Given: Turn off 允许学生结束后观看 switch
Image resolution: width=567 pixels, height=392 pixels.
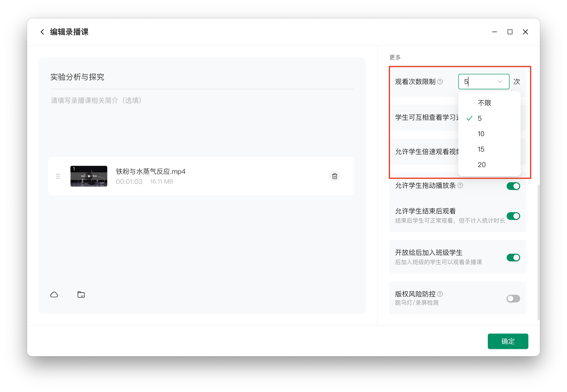Looking at the screenshot, I should click(x=513, y=216).
